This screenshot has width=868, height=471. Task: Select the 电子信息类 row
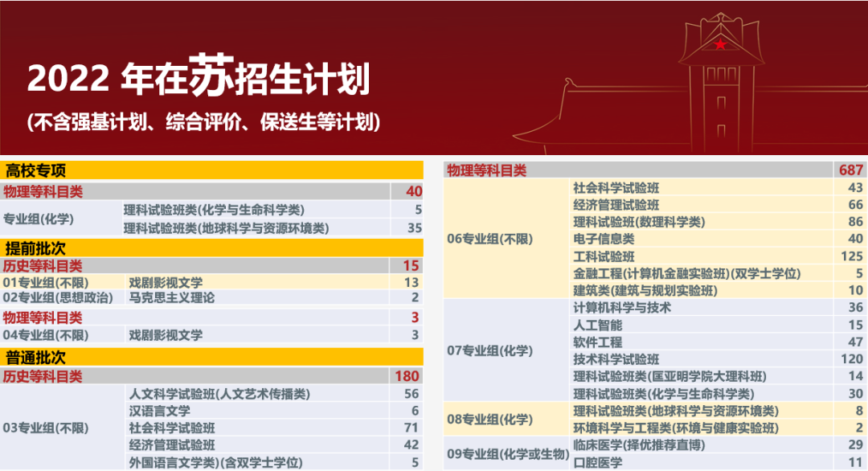[x=604, y=239]
